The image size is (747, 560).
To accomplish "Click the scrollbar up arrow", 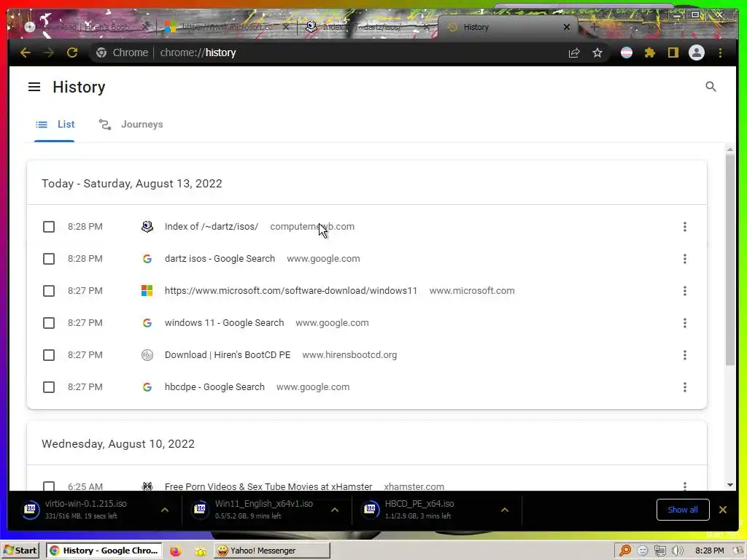I will coord(730,149).
